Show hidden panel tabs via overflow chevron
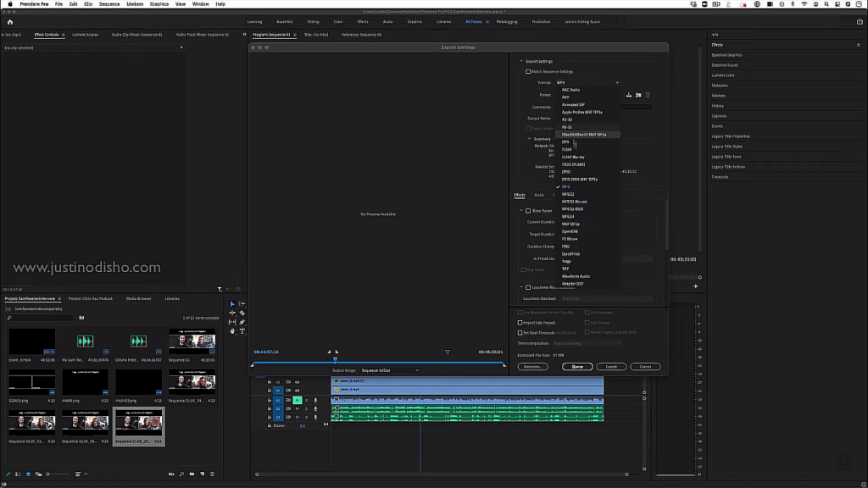Viewport: 868px width, 488px height. tap(244, 34)
